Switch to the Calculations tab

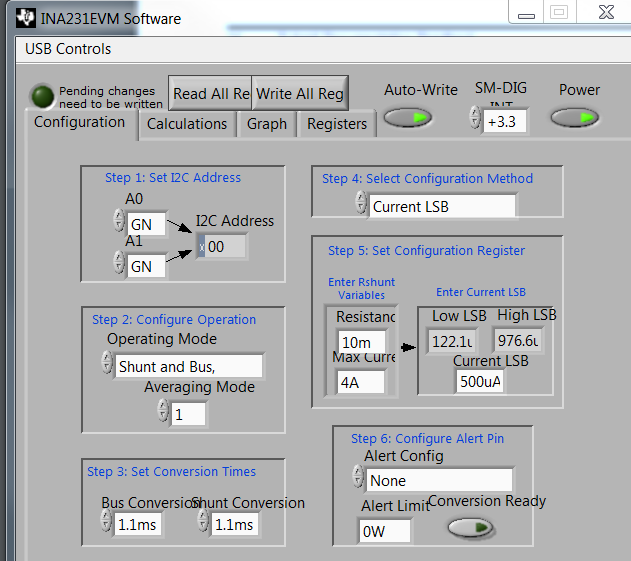point(187,124)
